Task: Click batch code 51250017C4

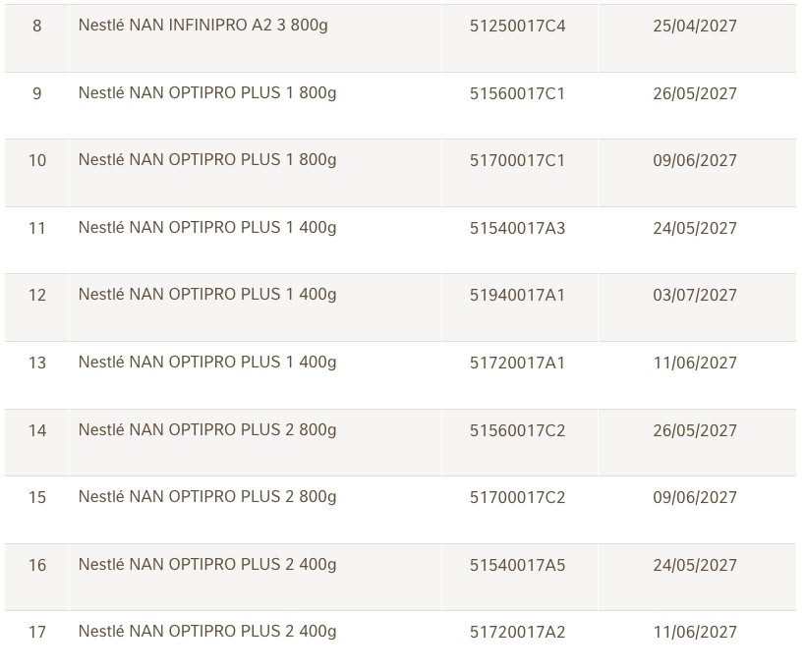Action: 517,26
